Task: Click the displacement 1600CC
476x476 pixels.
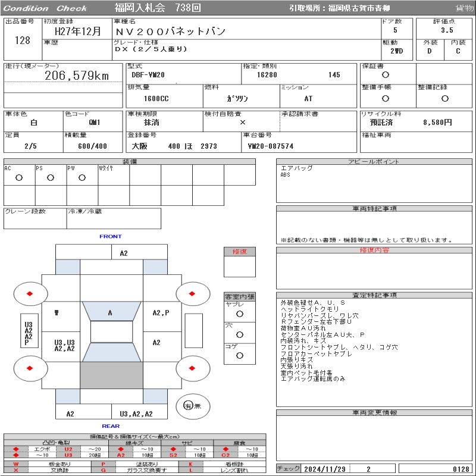Action: click(x=156, y=98)
